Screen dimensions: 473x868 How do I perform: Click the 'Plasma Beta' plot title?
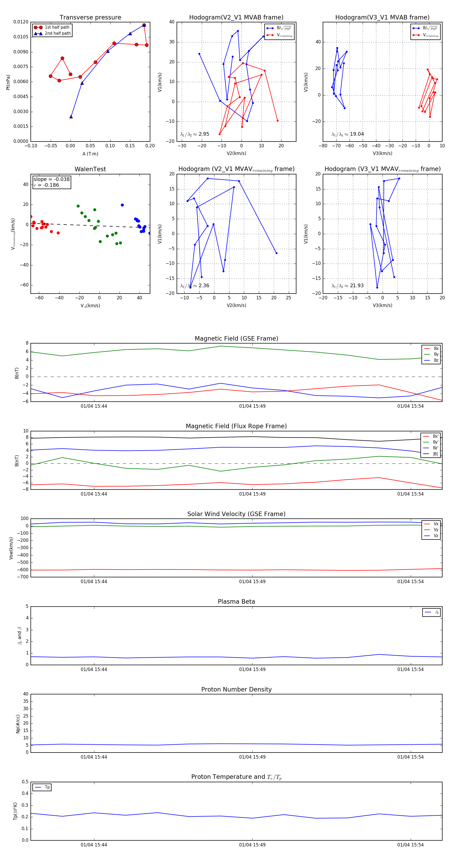tap(236, 602)
